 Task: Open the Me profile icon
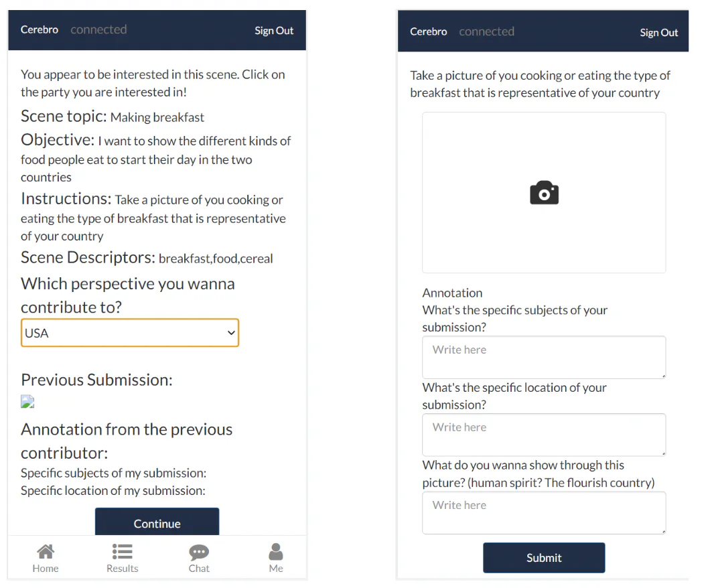[x=276, y=552]
